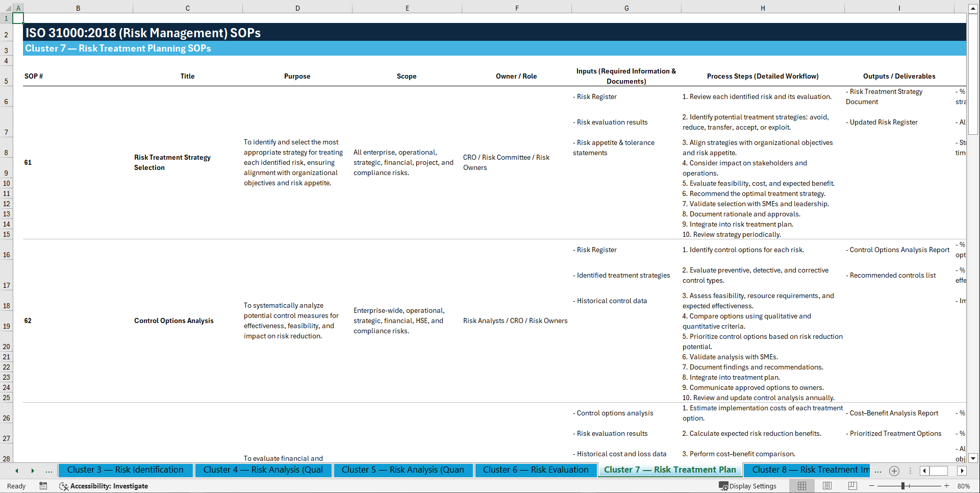
Task: Click the right scroll arrow of horizontal scrollbar
Action: 962,471
